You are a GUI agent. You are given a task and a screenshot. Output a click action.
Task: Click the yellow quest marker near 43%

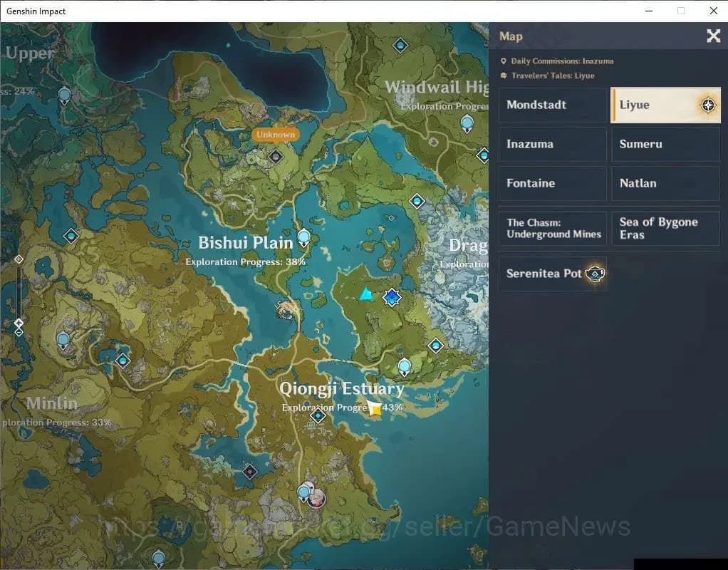pos(374,408)
